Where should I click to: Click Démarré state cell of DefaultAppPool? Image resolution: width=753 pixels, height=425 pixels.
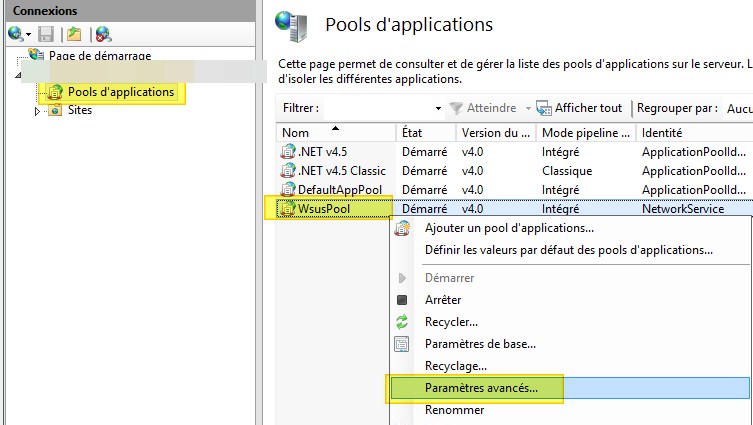tap(425, 190)
